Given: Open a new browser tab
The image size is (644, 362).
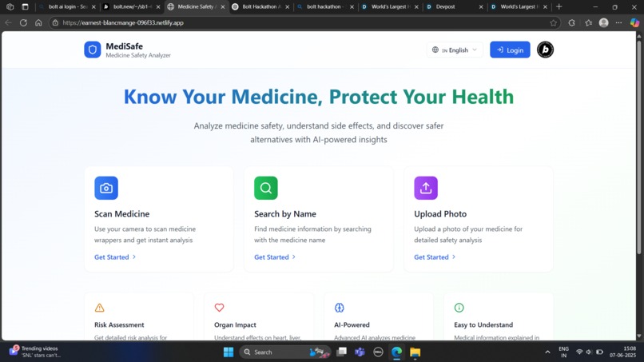Looking at the screenshot, I should [x=559, y=6].
